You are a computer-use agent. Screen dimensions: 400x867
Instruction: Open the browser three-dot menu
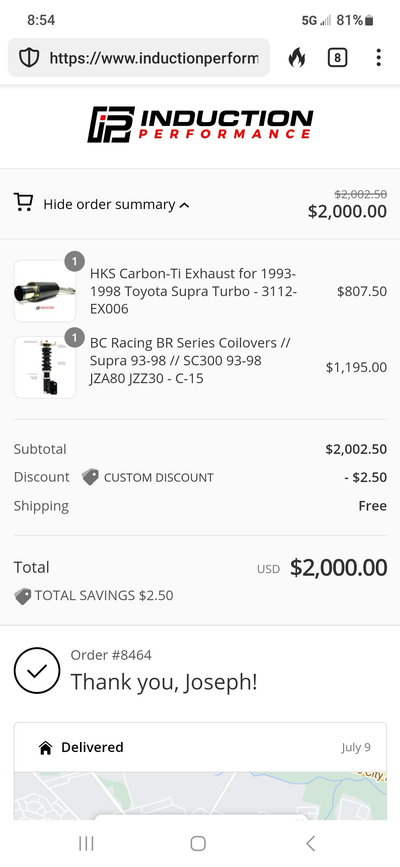click(x=378, y=58)
